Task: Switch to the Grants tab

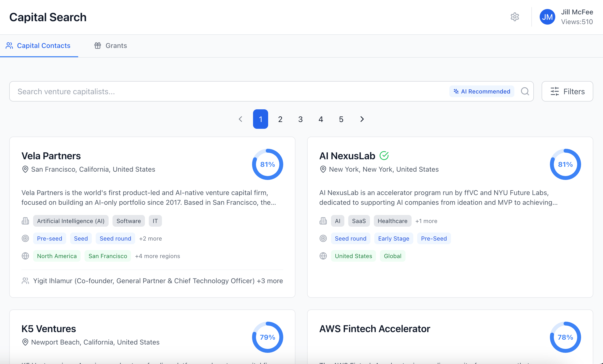Action: click(111, 46)
